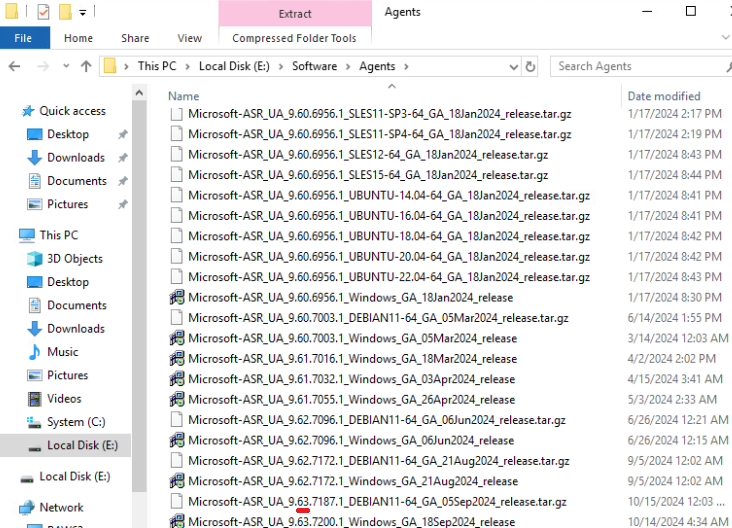
Task: Click the Quick access star icon
Action: click(28, 111)
